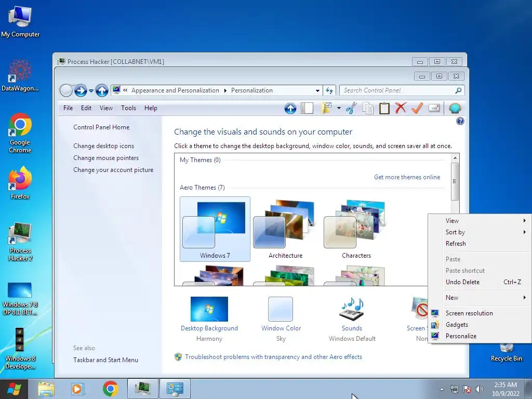Click the Copy toolbar icon
This screenshot has height=399, width=532.
pyautogui.click(x=368, y=108)
